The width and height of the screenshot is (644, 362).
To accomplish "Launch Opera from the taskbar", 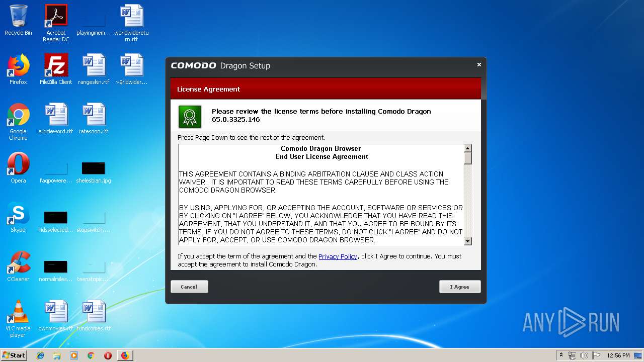I will 108,355.
